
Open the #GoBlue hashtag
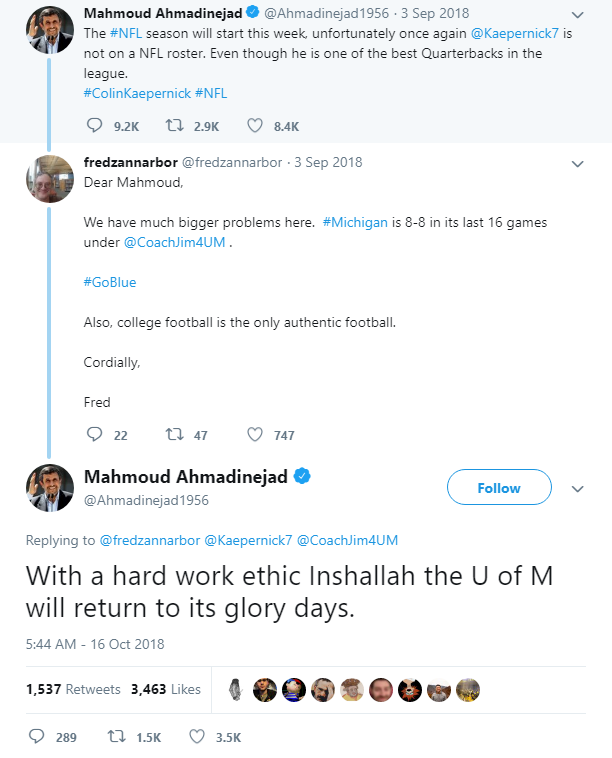pyautogui.click(x=110, y=282)
